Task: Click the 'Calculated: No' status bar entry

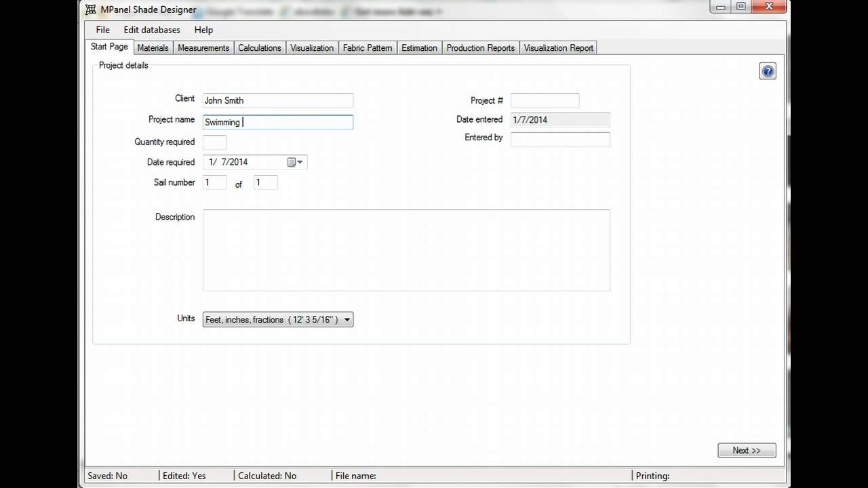Action: point(267,476)
